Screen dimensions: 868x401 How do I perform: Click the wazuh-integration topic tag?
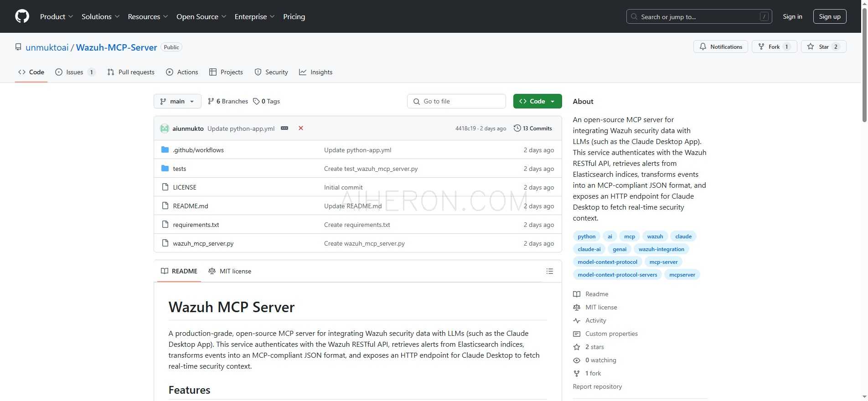click(x=661, y=249)
